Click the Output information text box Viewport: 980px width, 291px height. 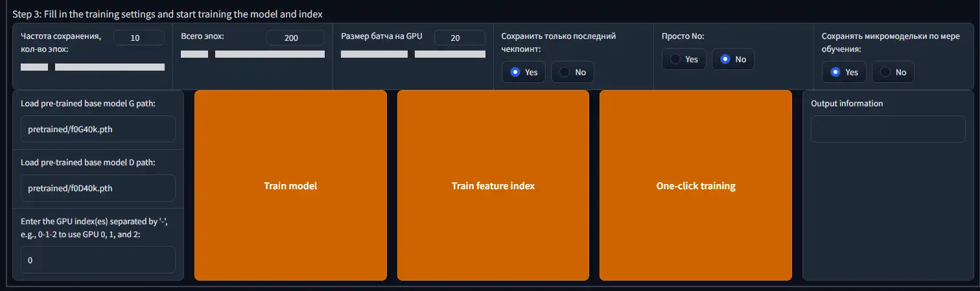(x=888, y=129)
